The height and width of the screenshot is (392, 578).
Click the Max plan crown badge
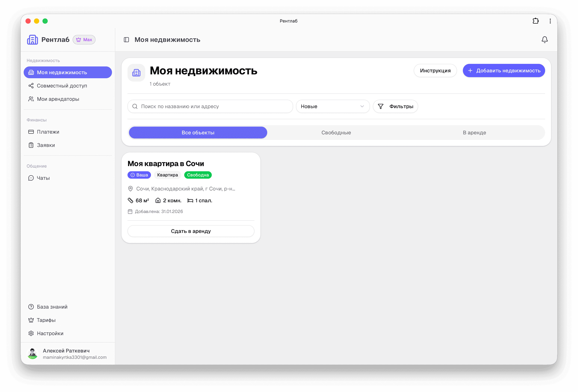(84, 40)
